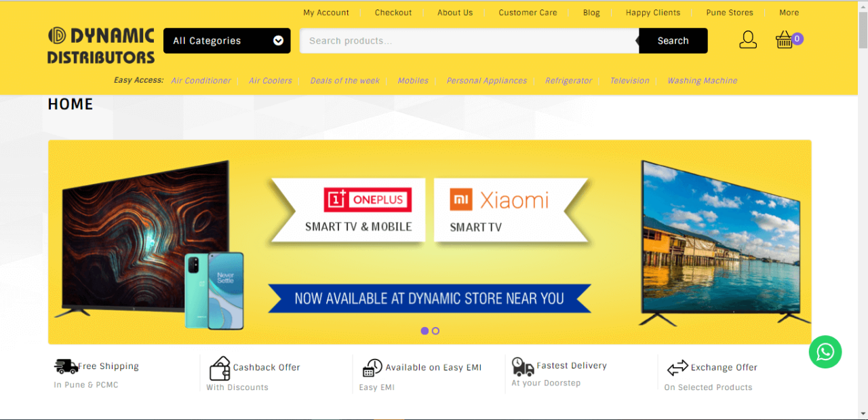Select the second carousel navigation dot
Viewport: 868px width, 420px height.
click(435, 330)
